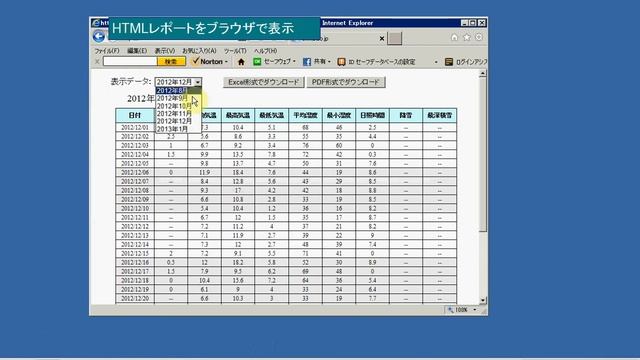The image size is (640, 360).
Task: Click the login assistant icon
Action: pyautogui.click(x=449, y=62)
